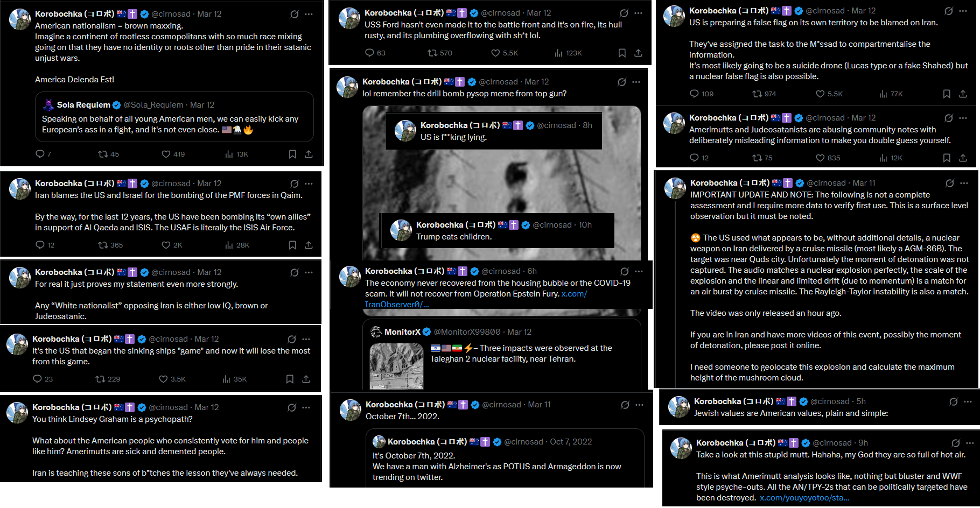Bookmark the community notes tweet with 835 likes

tap(947, 158)
